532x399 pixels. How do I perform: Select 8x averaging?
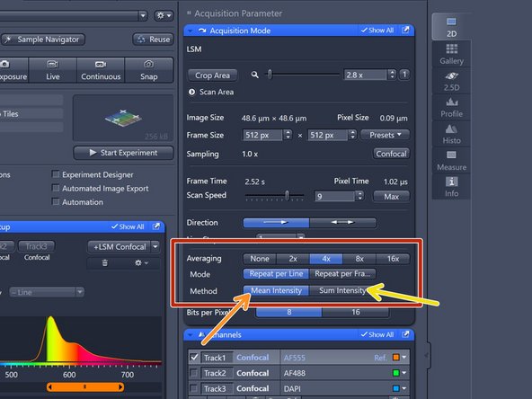(359, 259)
